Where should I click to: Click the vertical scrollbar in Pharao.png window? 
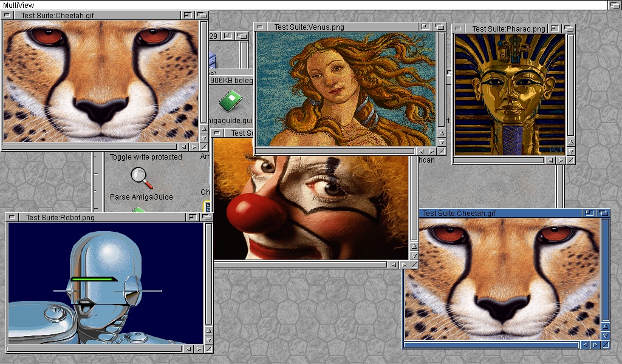570,86
